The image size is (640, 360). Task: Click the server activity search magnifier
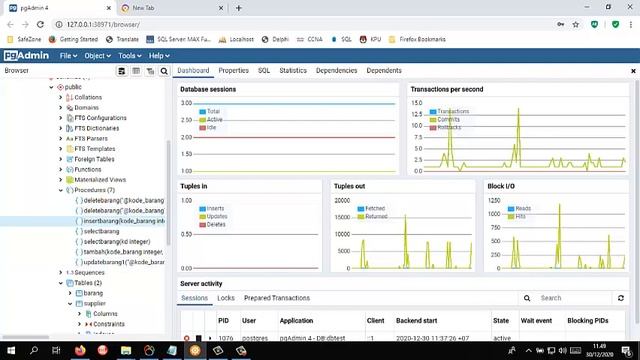click(x=527, y=298)
